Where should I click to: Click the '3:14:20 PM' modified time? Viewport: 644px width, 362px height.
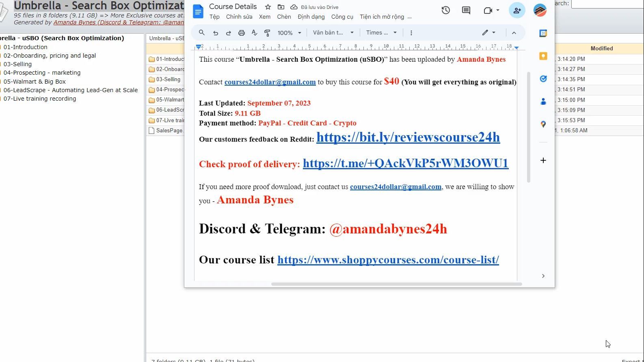571,59
